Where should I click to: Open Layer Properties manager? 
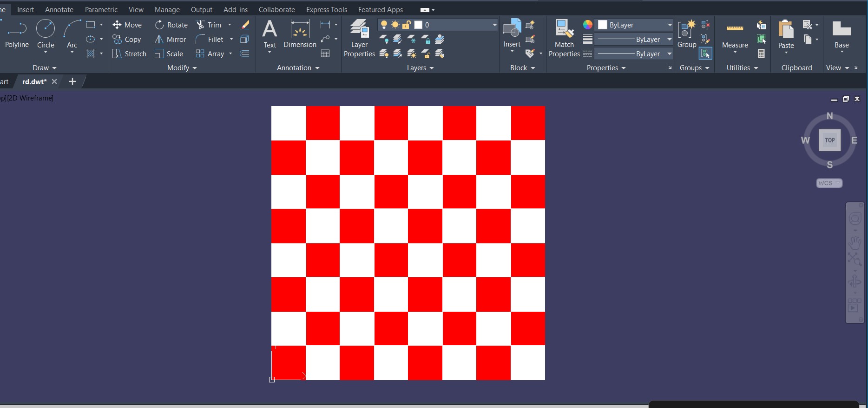359,38
